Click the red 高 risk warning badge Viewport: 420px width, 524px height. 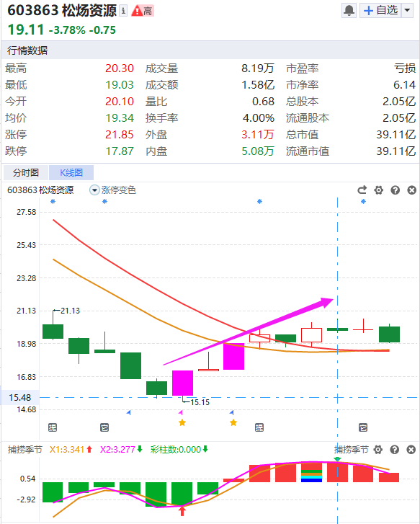click(142, 11)
